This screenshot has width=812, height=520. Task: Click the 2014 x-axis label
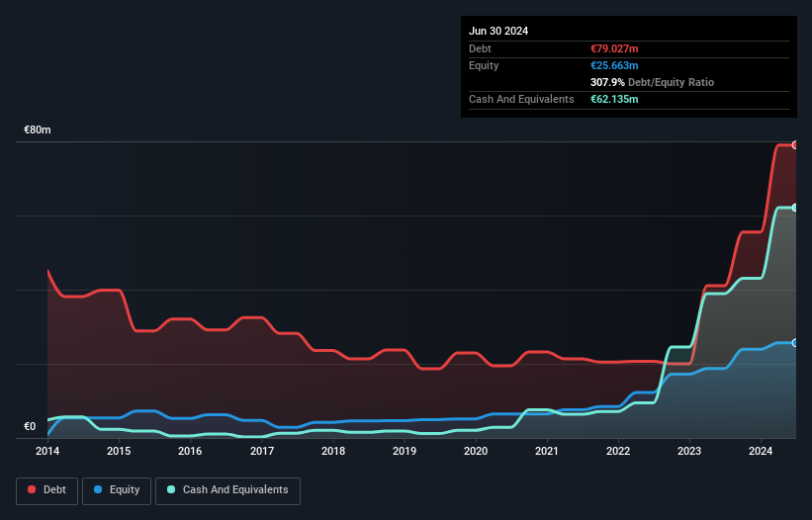pyautogui.click(x=47, y=451)
